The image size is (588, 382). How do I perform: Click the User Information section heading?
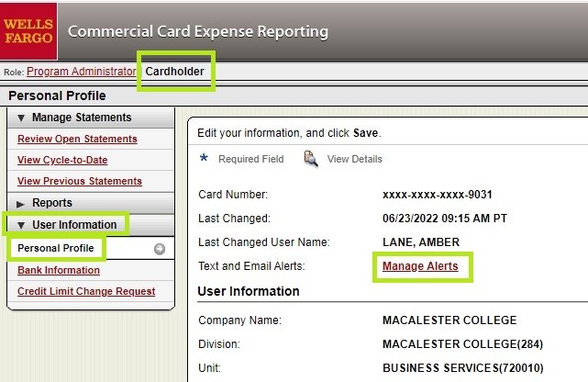tap(249, 291)
